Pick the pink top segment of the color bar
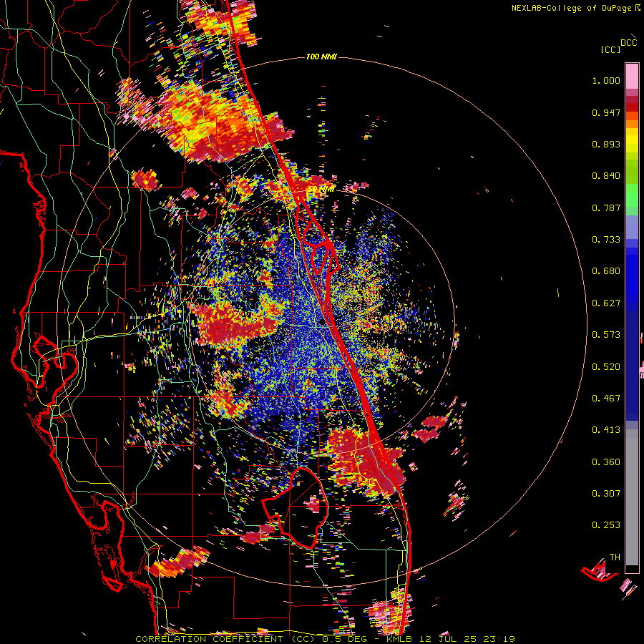Image resolution: width=644 pixels, height=644 pixels. pos(632,76)
